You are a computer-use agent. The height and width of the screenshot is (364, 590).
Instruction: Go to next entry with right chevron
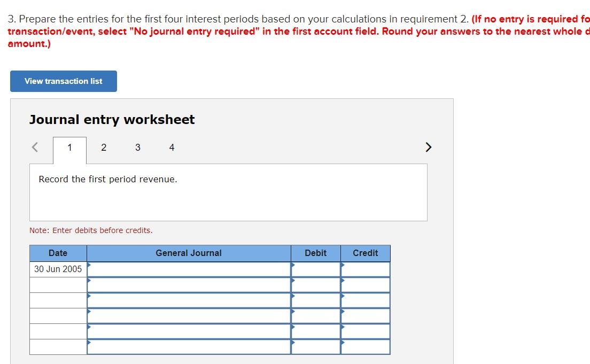point(428,147)
